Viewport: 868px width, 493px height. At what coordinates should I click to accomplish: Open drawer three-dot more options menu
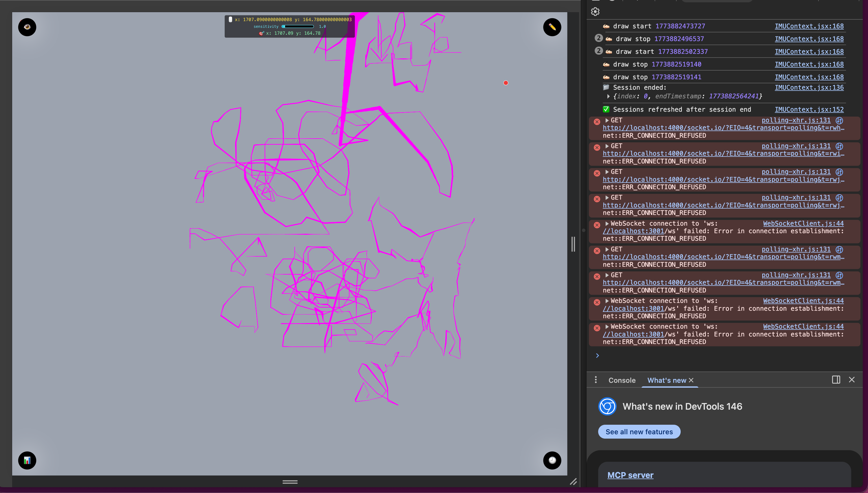[x=596, y=380]
